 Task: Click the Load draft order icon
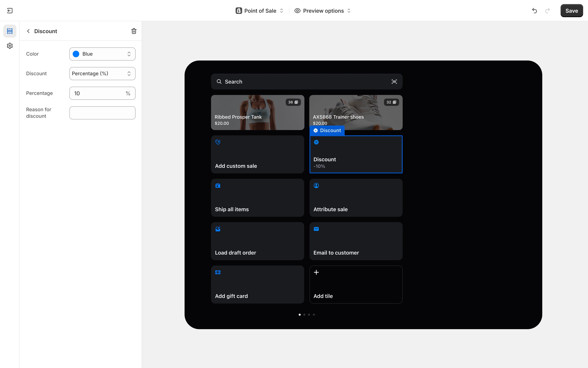coord(218,229)
